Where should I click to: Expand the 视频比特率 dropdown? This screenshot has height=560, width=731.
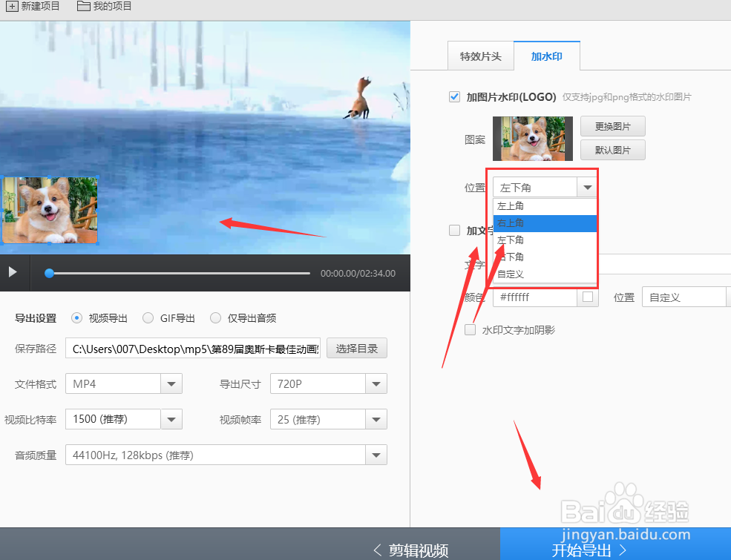click(x=171, y=419)
